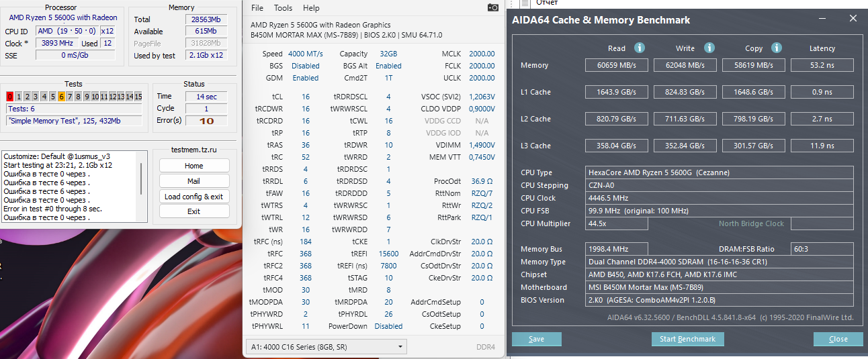Click the Memory Read 60659 MB/s field
This screenshot has width=868, height=359.
(x=616, y=65)
